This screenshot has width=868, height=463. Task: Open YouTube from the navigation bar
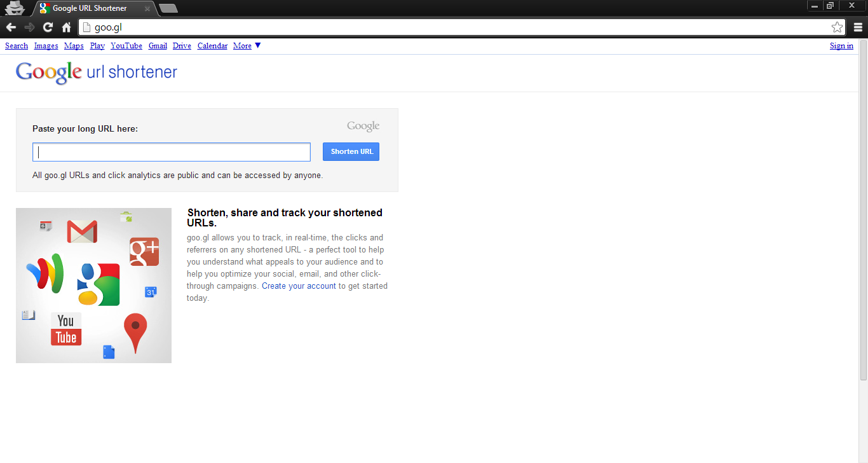coord(126,45)
